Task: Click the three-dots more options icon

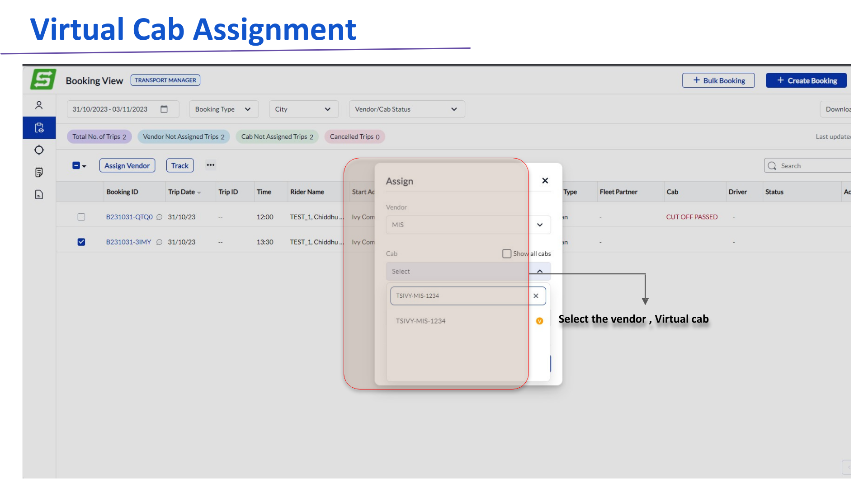Action: tap(211, 165)
